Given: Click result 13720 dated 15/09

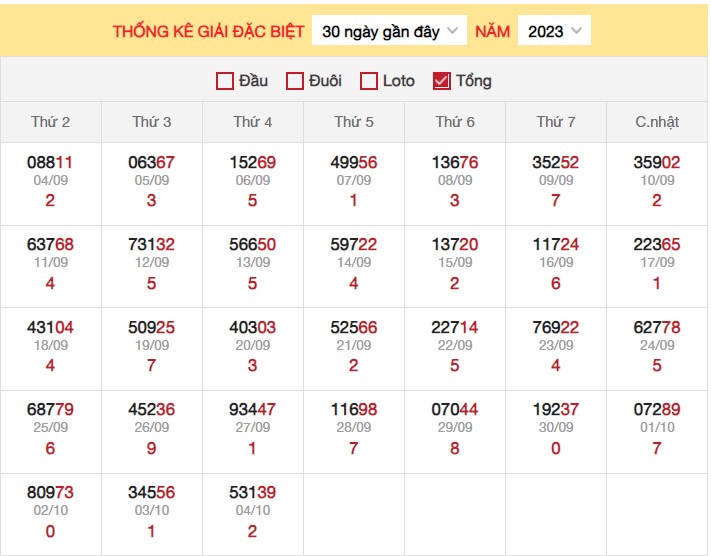Looking at the screenshot, I should click(x=455, y=245).
